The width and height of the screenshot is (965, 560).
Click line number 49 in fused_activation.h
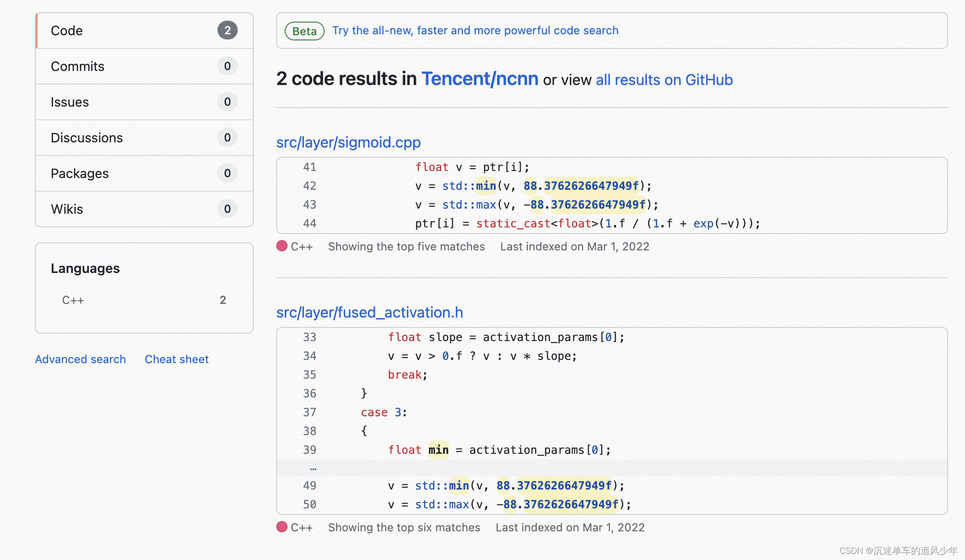pos(309,486)
